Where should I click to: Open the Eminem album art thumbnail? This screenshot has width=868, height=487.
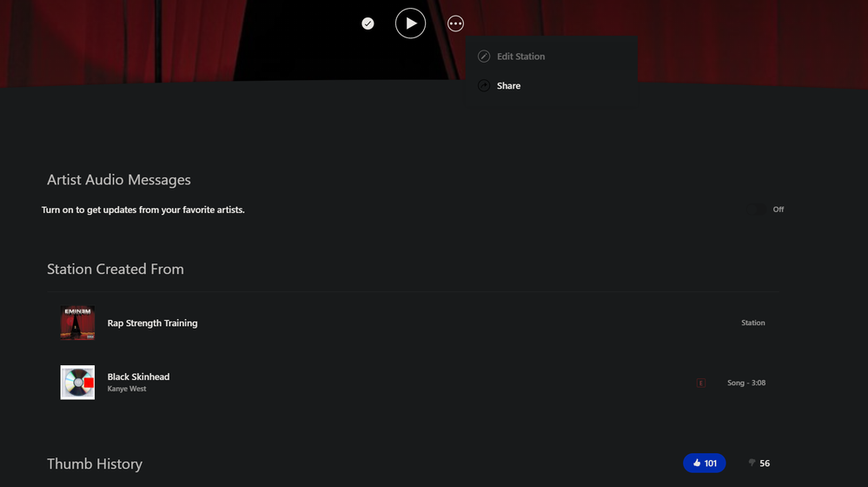click(77, 323)
